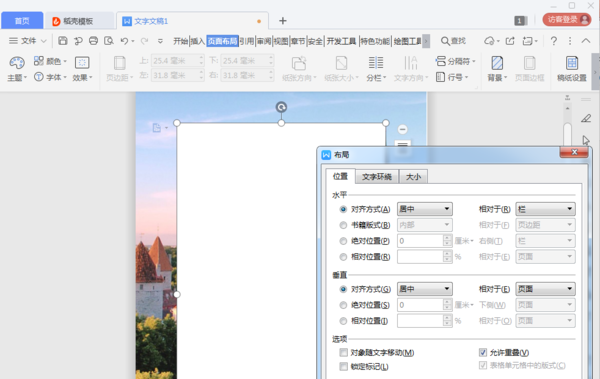Open the 字体 font scheme icon

[x=39, y=77]
